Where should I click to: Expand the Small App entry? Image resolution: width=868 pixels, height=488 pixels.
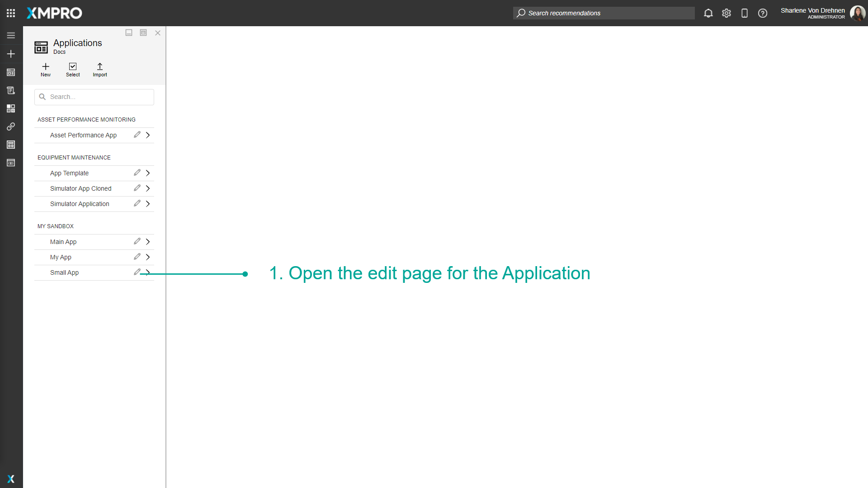pos(147,272)
